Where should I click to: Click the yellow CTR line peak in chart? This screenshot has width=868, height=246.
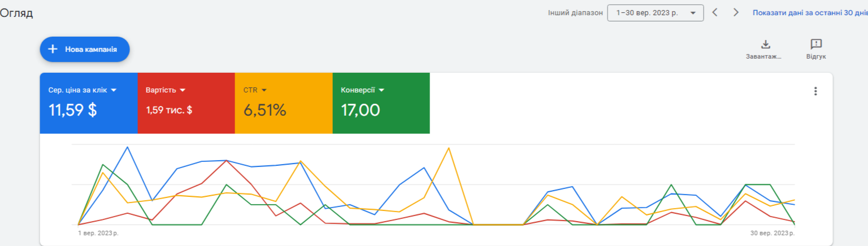pyautogui.click(x=449, y=148)
